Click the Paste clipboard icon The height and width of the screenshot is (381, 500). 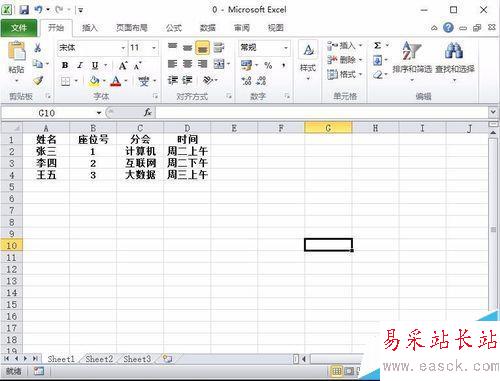tap(16, 51)
